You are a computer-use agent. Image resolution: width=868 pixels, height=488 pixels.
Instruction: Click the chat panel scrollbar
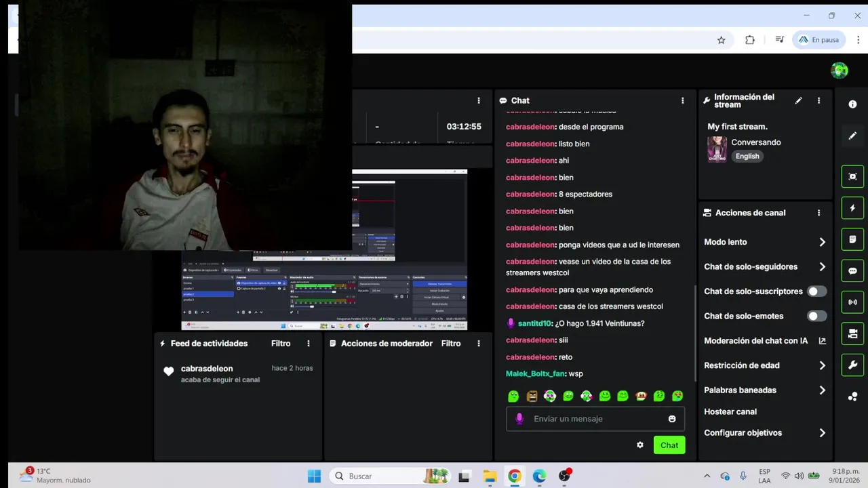click(x=695, y=332)
